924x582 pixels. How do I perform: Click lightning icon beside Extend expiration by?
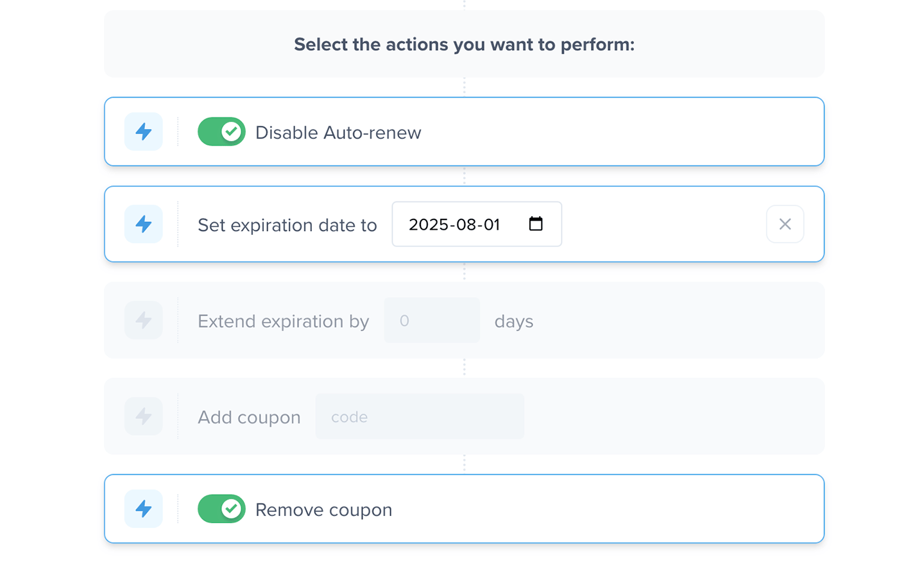click(x=144, y=320)
